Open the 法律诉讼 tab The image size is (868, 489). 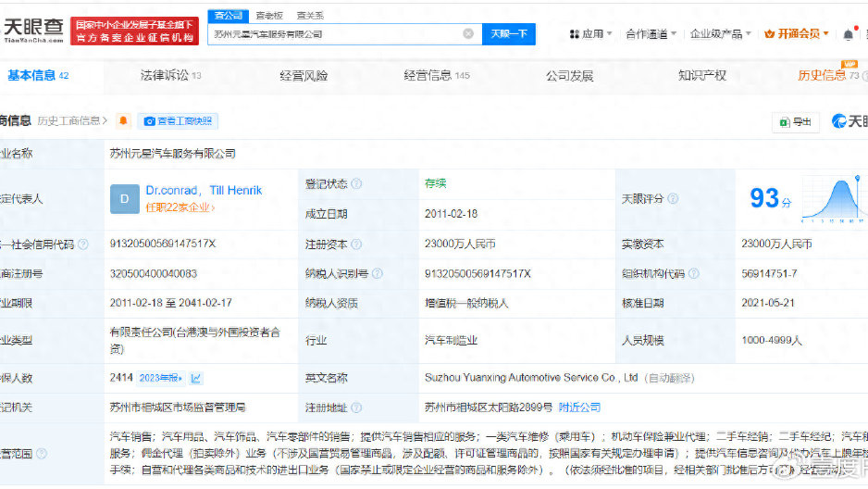click(170, 76)
